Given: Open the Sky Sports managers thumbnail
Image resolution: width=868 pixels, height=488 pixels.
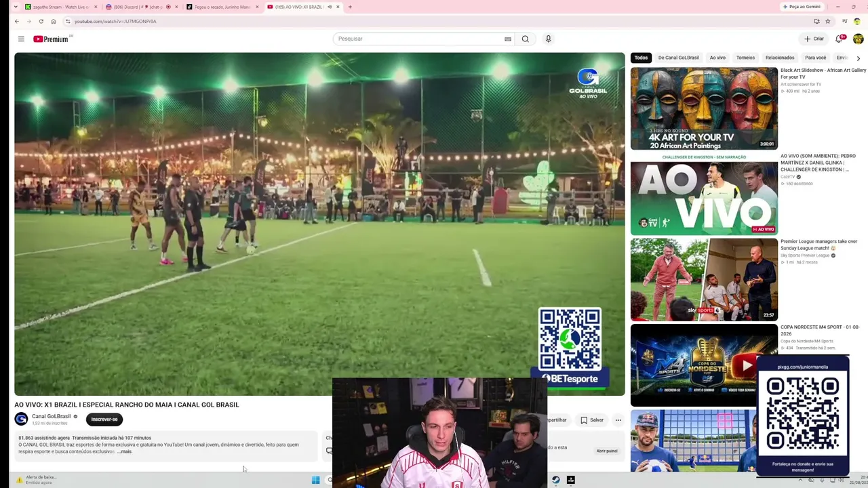Looking at the screenshot, I should point(704,280).
